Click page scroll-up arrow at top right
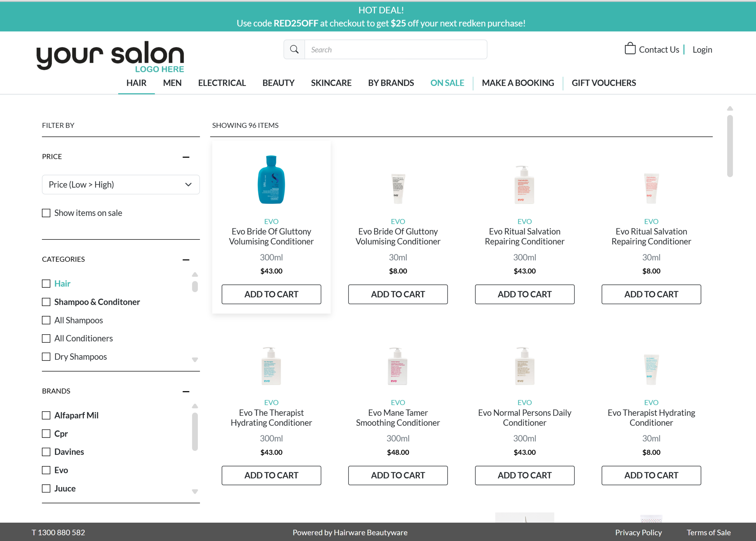 pos(730,109)
